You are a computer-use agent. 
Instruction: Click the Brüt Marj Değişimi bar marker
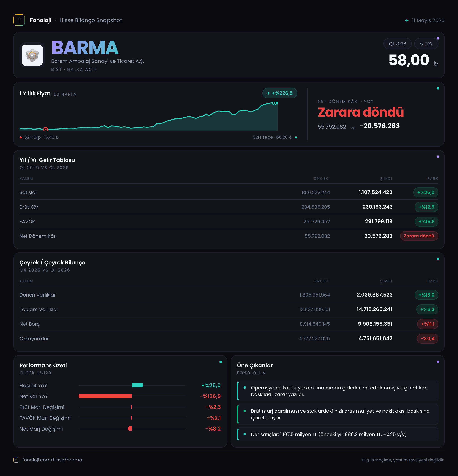132,407
